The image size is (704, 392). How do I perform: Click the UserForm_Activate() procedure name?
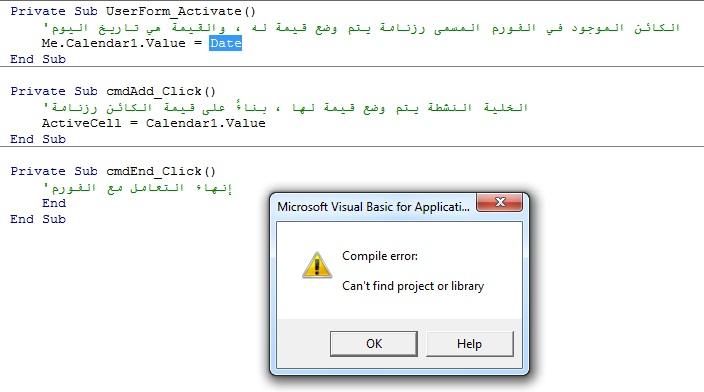coord(180,11)
